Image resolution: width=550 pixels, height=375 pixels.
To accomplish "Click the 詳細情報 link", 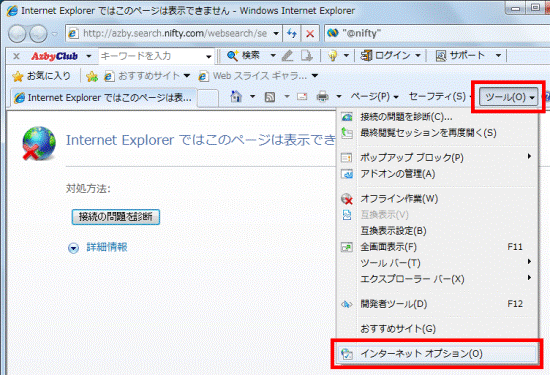I will [107, 247].
